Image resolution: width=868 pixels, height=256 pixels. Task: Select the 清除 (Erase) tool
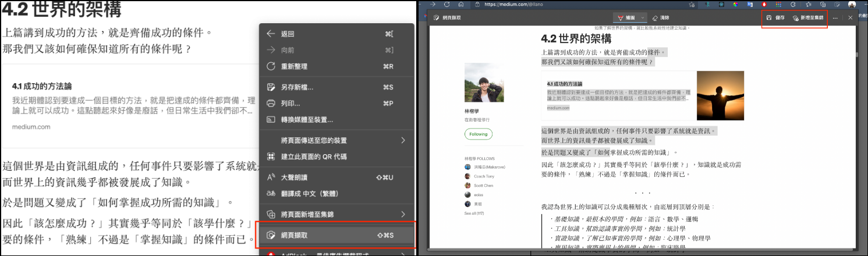pyautogui.click(x=661, y=18)
